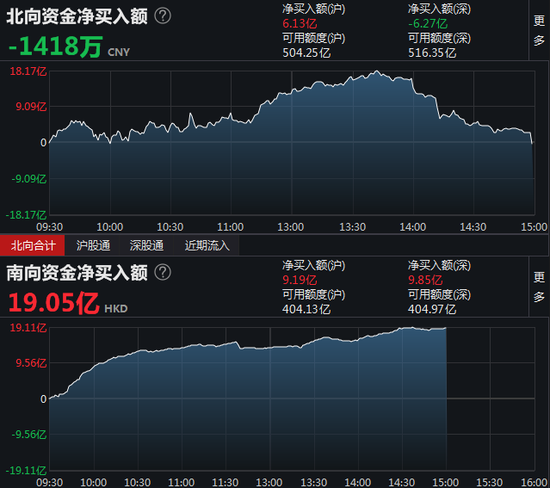Click southbound 可用额度(深) 404.97亿
The image size is (550, 488).
coord(432,309)
